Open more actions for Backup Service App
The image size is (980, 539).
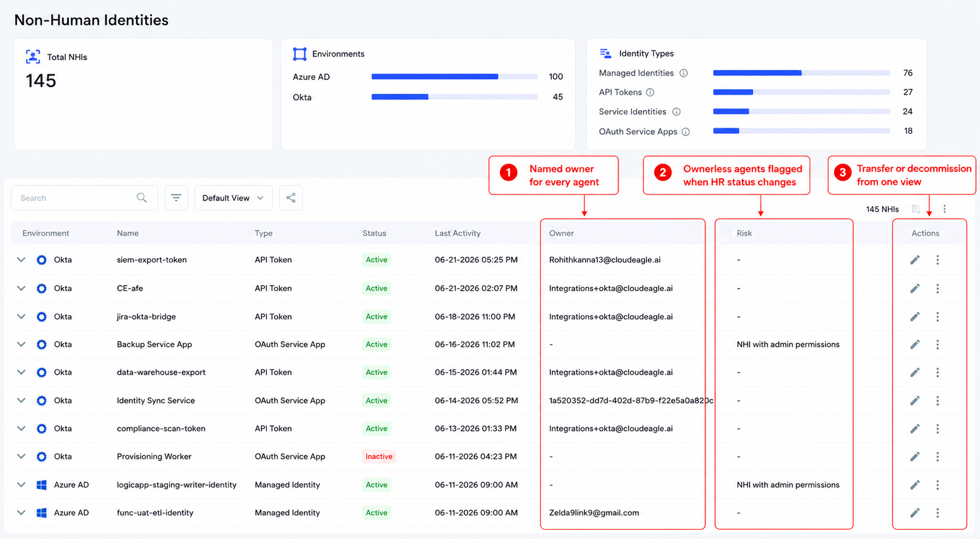point(938,344)
